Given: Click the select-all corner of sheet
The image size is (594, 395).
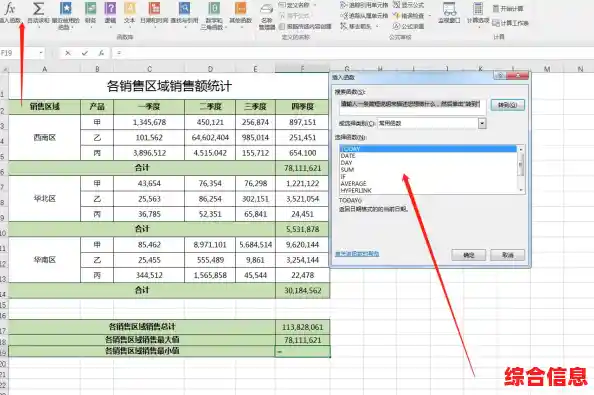Looking at the screenshot, I should [4, 69].
